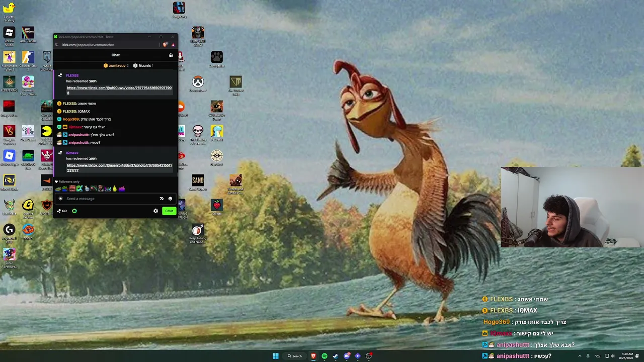Image resolution: width=644 pixels, height=362 pixels.
Task: Open the Windows Start menu
Action: coord(275,356)
